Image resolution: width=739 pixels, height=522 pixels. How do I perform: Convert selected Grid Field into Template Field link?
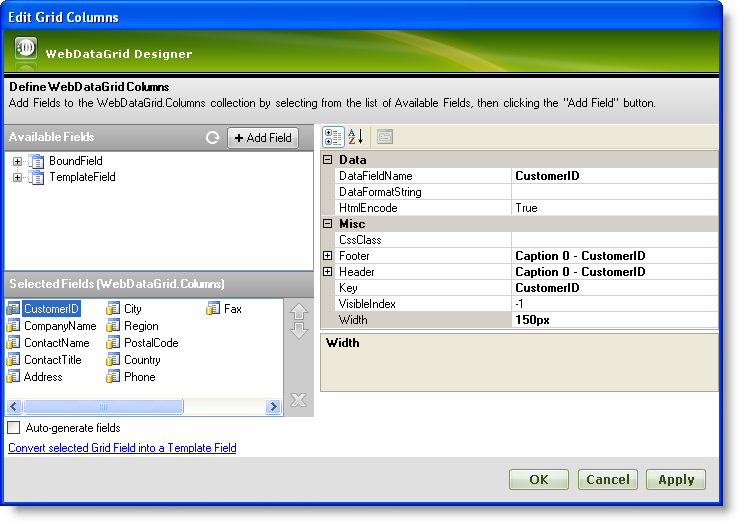[122, 448]
